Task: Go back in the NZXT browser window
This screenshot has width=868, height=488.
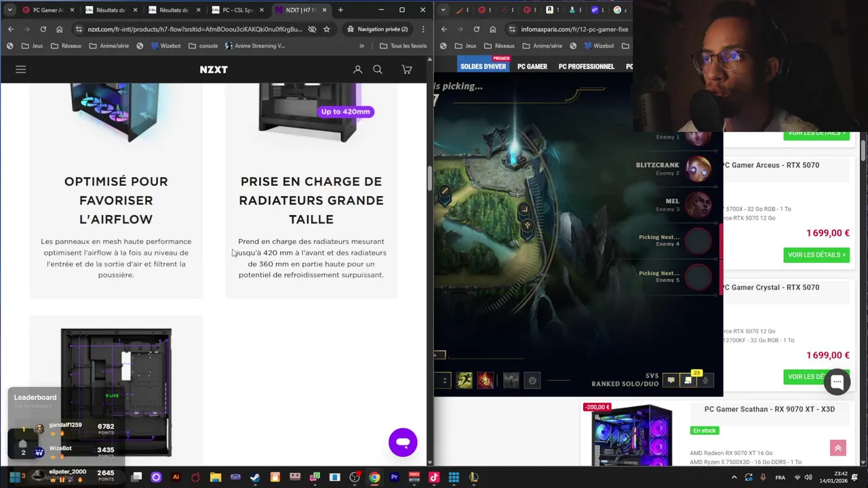Action: click(x=11, y=29)
